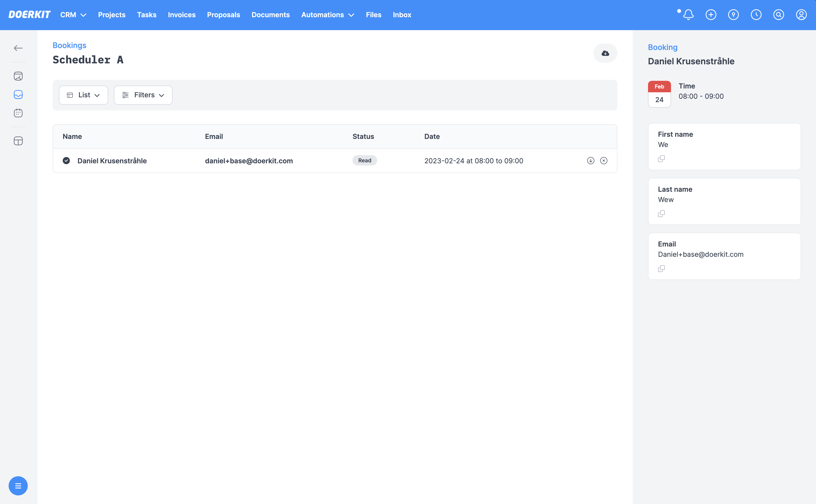Open recent activity via the clock icon
Screen dimensions: 816x504
coord(756,15)
